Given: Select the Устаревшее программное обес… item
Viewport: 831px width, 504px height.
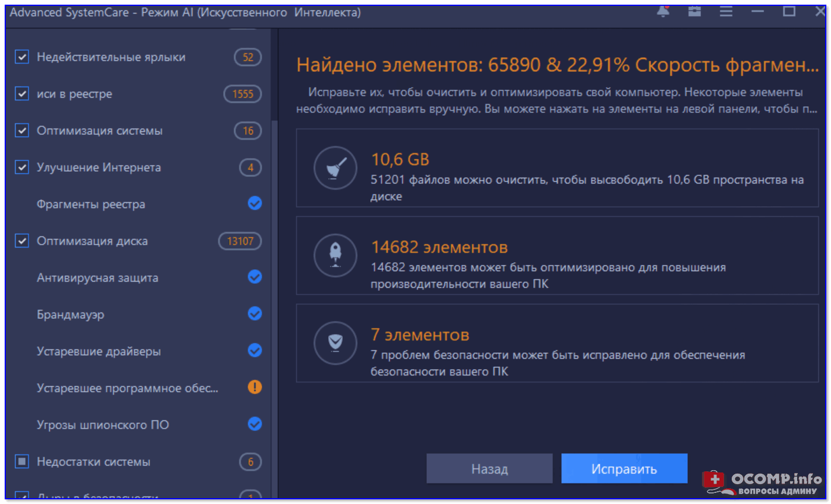Looking at the screenshot, I should pos(127,388).
